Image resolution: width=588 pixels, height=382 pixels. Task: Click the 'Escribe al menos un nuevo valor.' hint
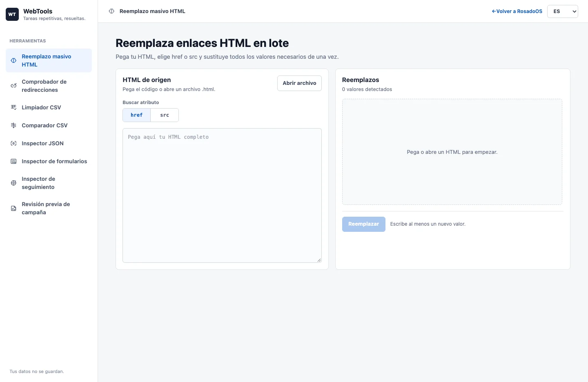coord(428,224)
